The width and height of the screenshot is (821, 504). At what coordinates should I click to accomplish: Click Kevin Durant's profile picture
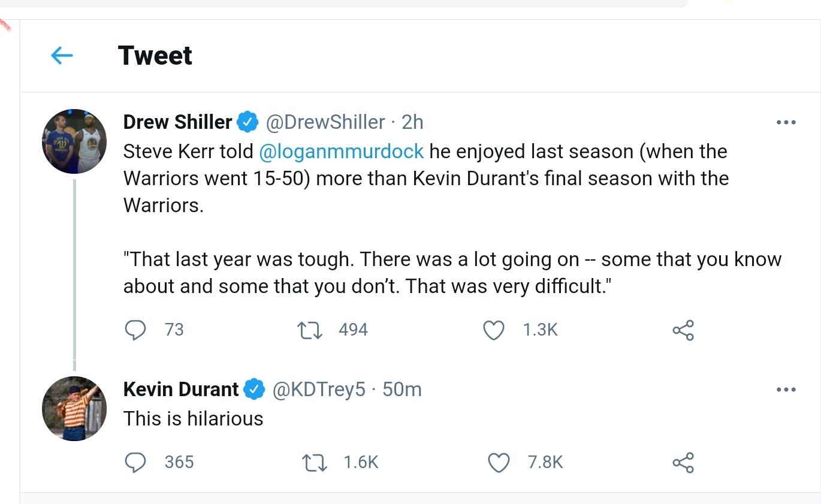pos(74,409)
